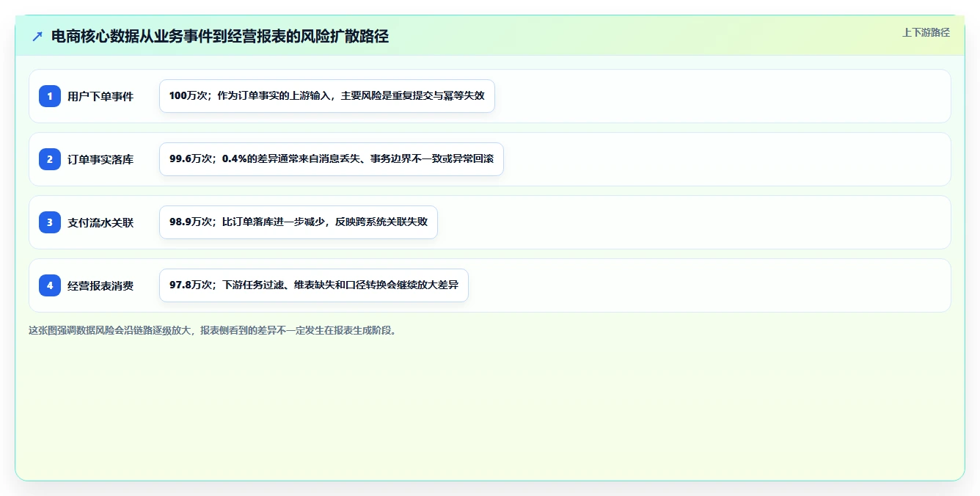
Task: Click the 100万次 description box
Action: click(x=327, y=96)
